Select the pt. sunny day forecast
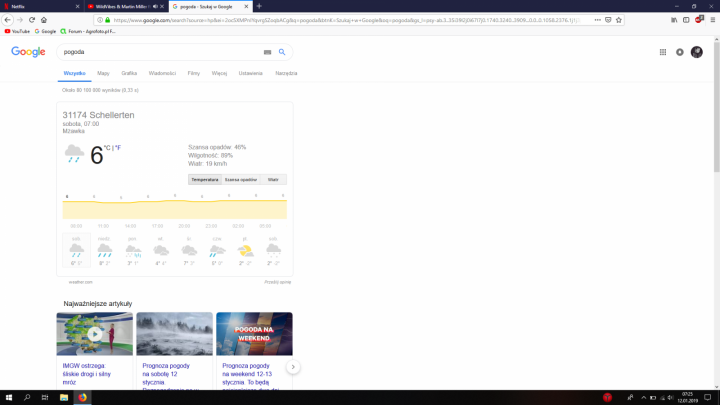 245,250
